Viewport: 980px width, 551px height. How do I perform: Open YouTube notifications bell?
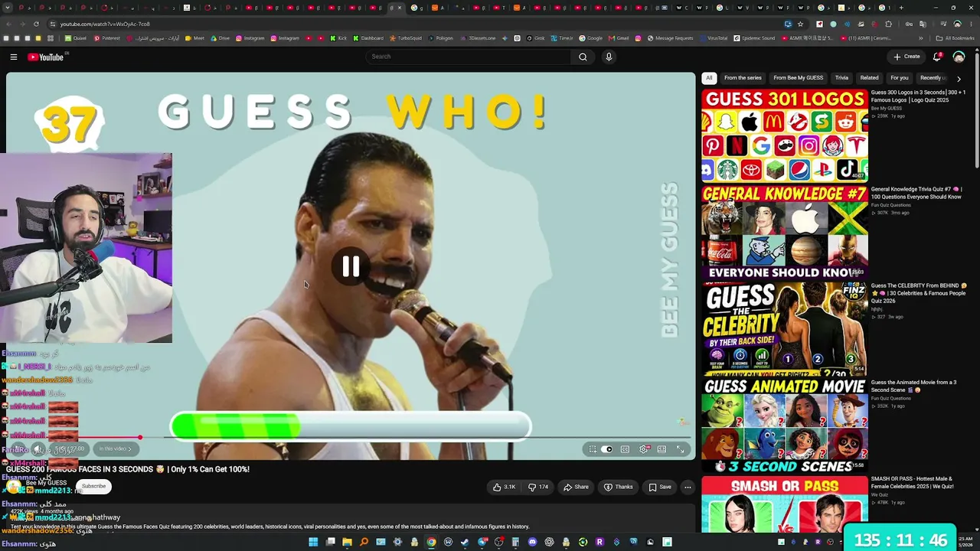click(937, 57)
